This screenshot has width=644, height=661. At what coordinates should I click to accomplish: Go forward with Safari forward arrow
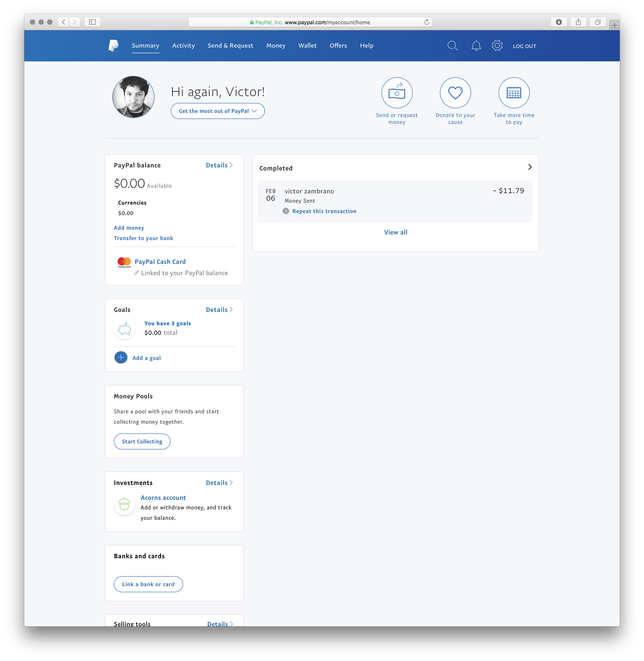(x=75, y=22)
